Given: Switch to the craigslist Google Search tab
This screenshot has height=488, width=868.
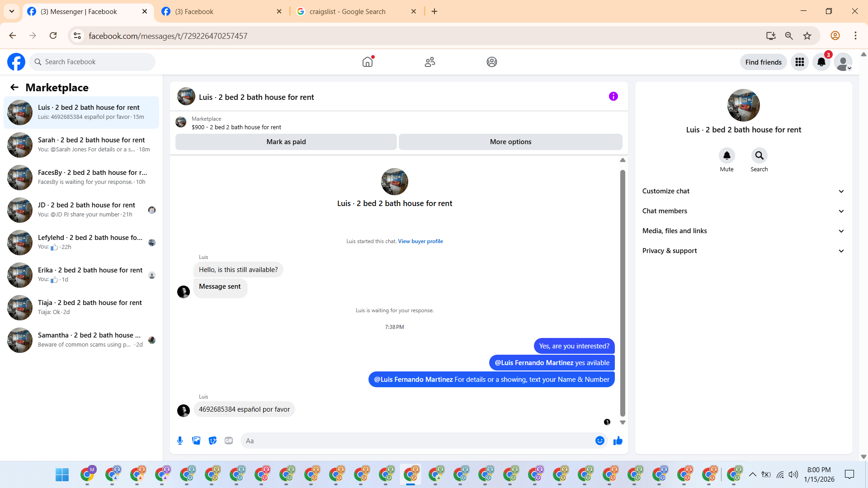Looking at the screenshot, I should (x=347, y=11).
